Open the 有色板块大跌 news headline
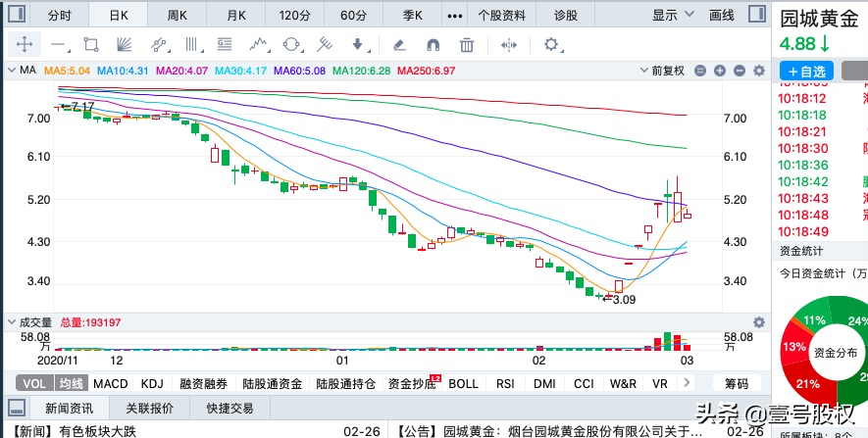868x438 pixels. (x=92, y=430)
